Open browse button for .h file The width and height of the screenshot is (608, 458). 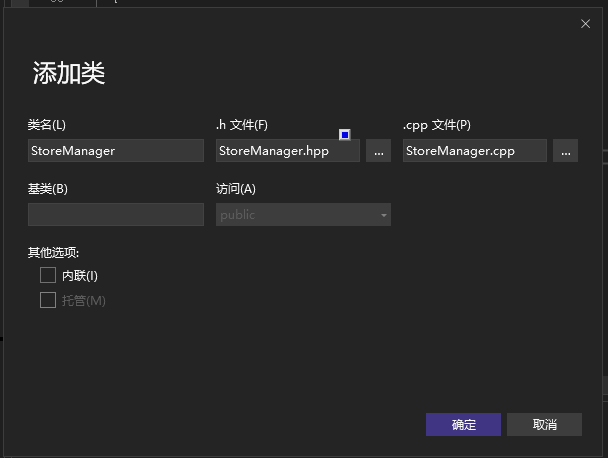(x=378, y=151)
